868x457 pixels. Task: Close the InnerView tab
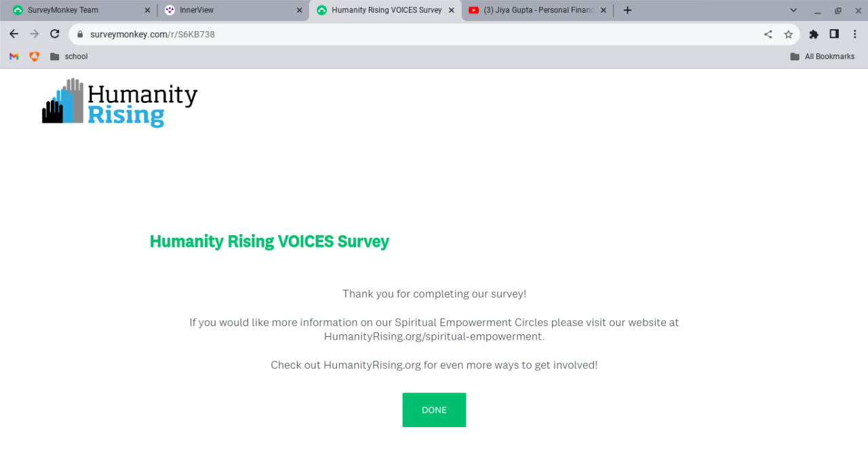coord(300,10)
